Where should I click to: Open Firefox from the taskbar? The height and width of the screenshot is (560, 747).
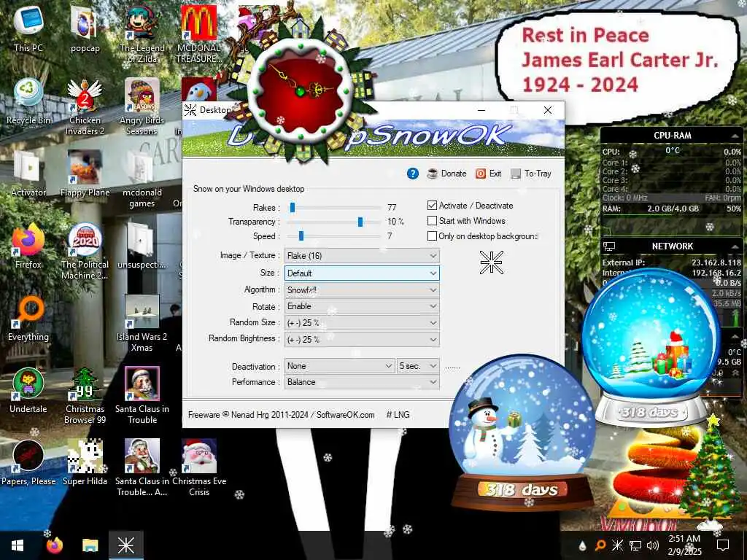point(54,545)
